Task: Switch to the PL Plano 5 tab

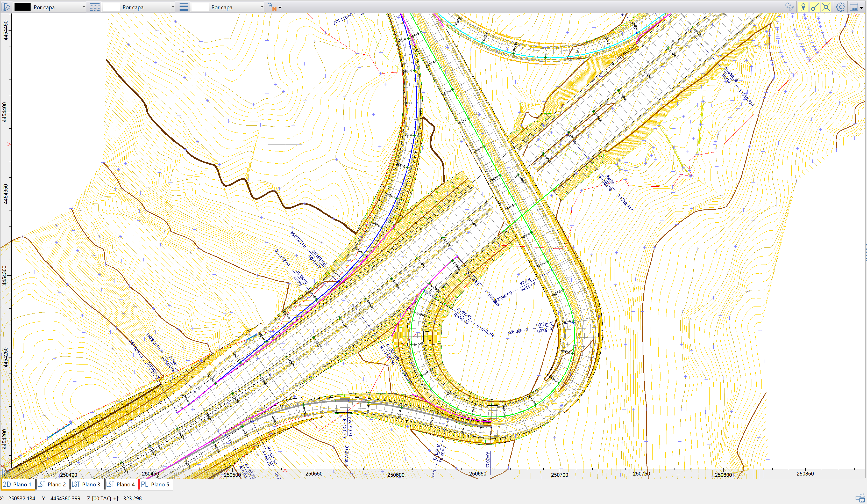Action: (155, 484)
